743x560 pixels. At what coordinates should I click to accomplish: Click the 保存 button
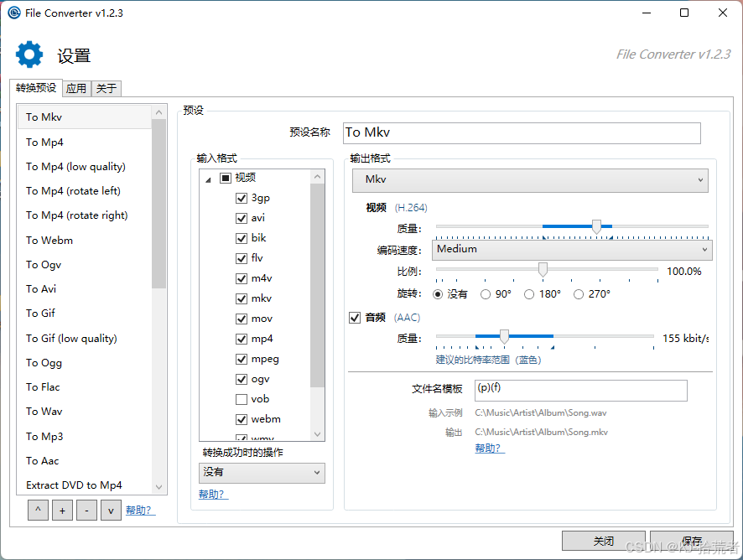click(691, 541)
